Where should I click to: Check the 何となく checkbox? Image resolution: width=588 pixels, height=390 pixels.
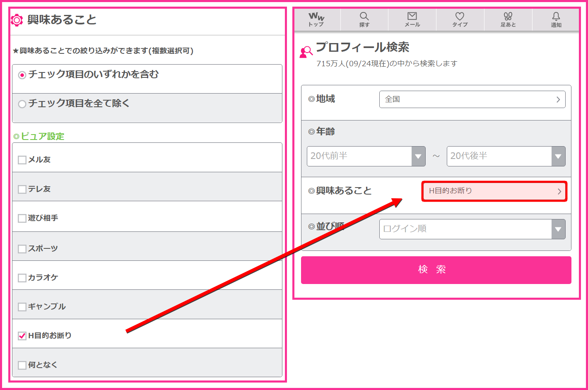click(x=22, y=365)
